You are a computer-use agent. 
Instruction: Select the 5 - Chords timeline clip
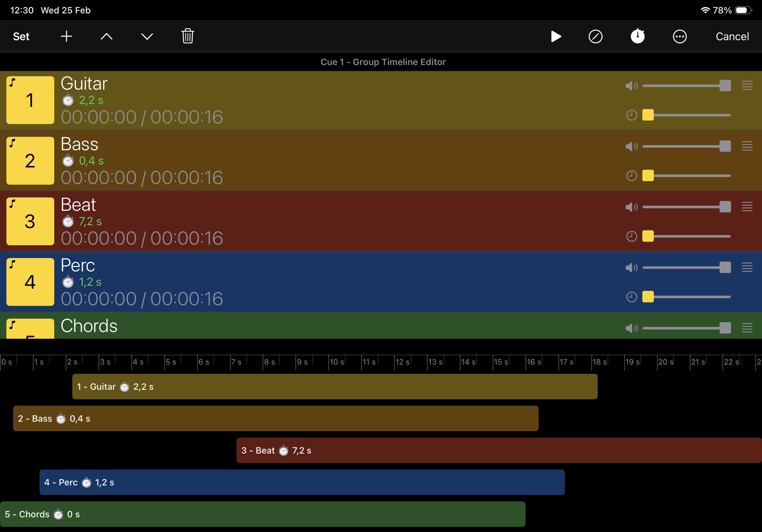pos(262,514)
